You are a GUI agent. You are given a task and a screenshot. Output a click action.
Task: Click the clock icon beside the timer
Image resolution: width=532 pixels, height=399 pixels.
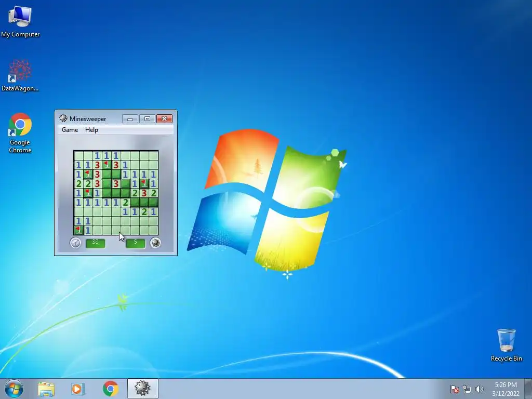[x=75, y=243]
